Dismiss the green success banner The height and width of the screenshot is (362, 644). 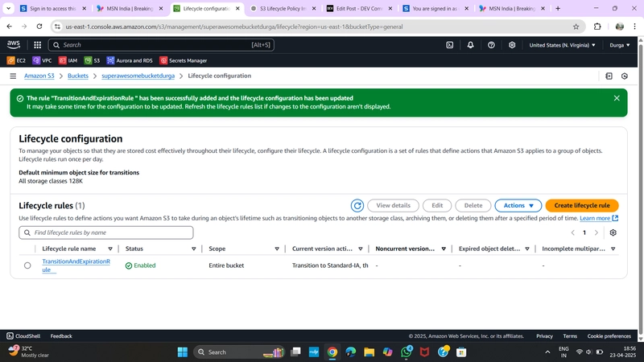pyautogui.click(x=617, y=98)
